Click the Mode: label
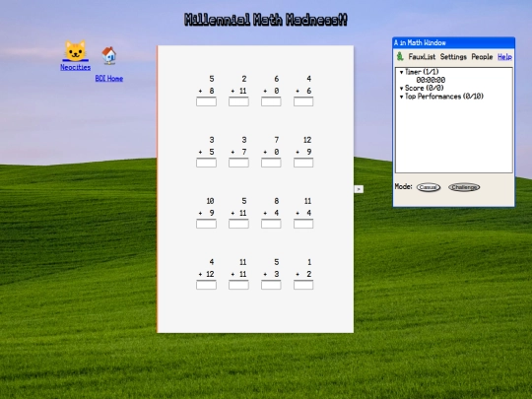The height and width of the screenshot is (399, 532). click(x=403, y=186)
